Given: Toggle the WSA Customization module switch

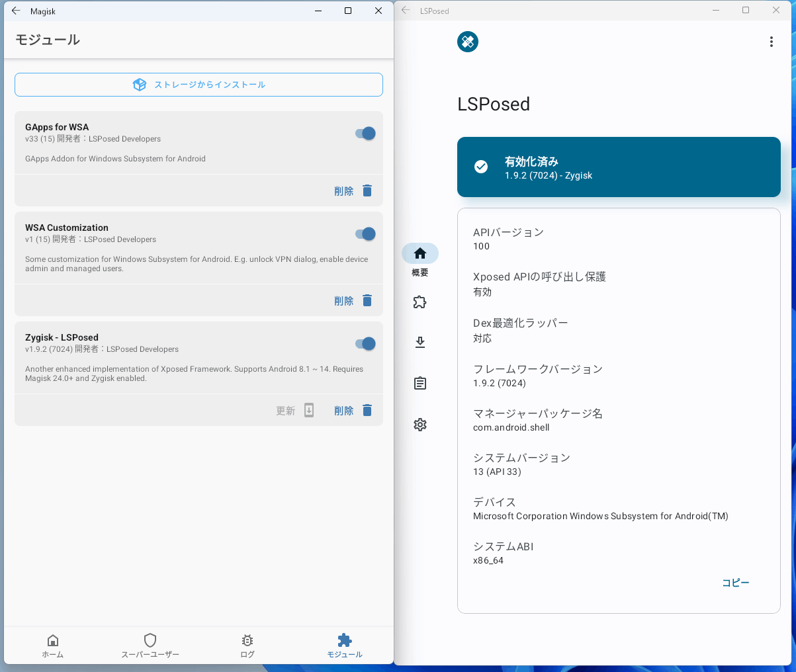Looking at the screenshot, I should (365, 234).
